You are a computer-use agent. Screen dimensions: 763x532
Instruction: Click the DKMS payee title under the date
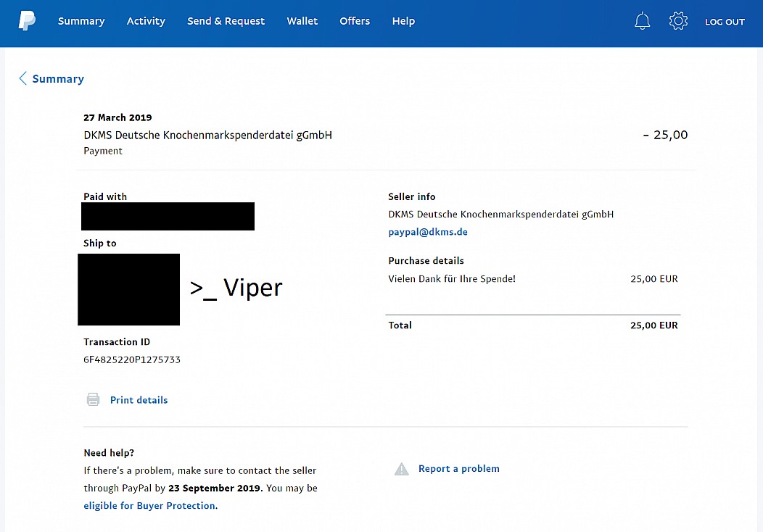tap(207, 136)
